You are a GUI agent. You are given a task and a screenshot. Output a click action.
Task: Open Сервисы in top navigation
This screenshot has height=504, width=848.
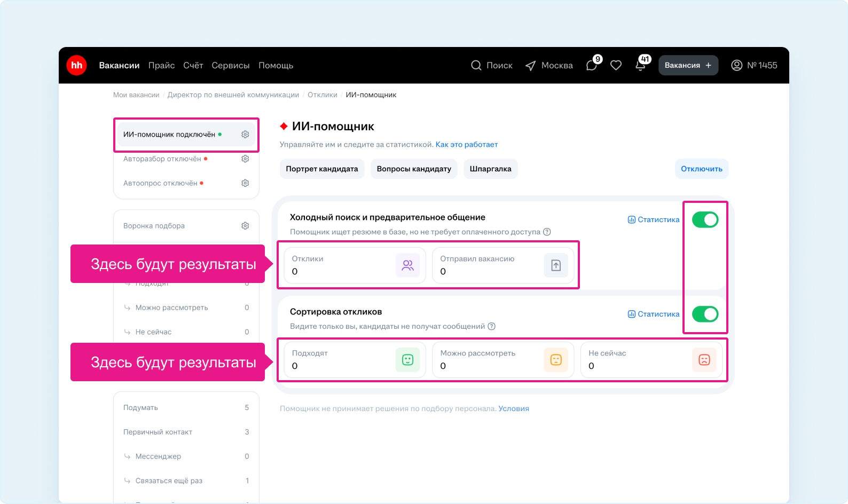point(230,65)
